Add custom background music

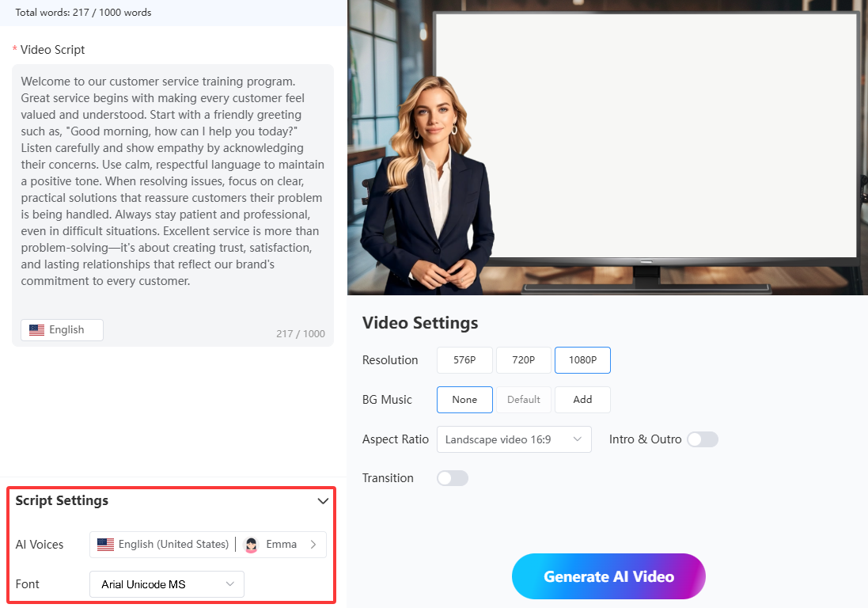click(582, 400)
